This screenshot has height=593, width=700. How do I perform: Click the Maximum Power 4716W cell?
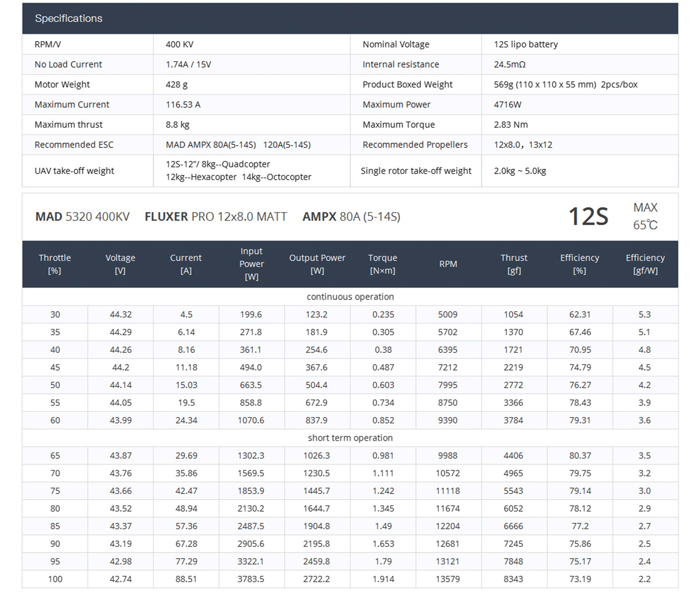507,105
